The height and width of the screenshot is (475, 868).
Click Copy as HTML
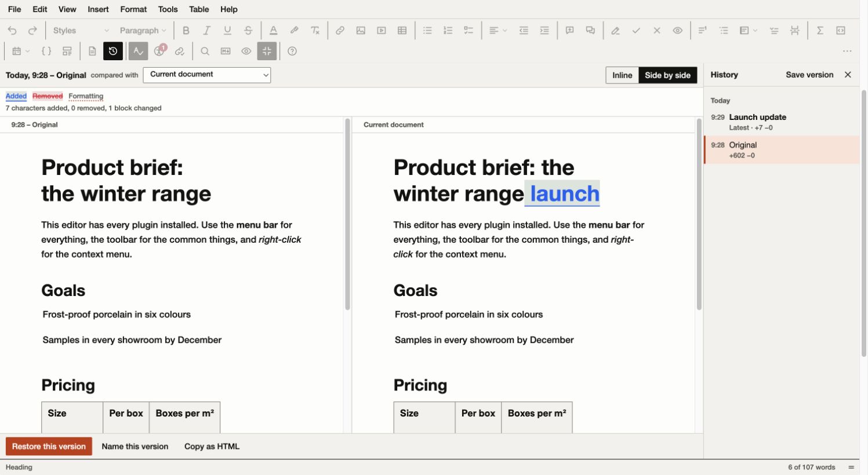212,447
